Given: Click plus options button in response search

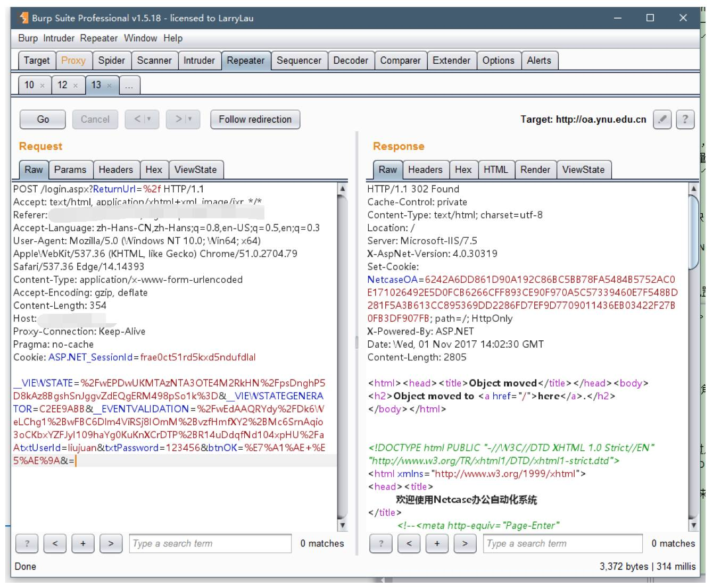Looking at the screenshot, I should pyautogui.click(x=437, y=543).
